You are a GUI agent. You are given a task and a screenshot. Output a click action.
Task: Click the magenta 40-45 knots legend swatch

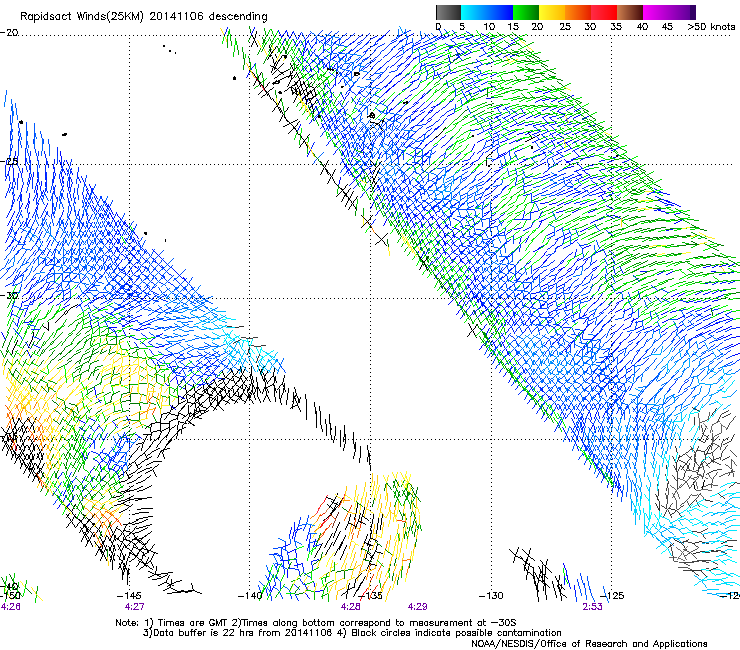click(x=656, y=12)
